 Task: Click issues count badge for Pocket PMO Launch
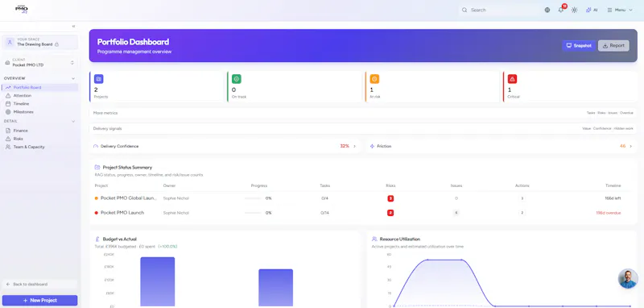coord(456,213)
